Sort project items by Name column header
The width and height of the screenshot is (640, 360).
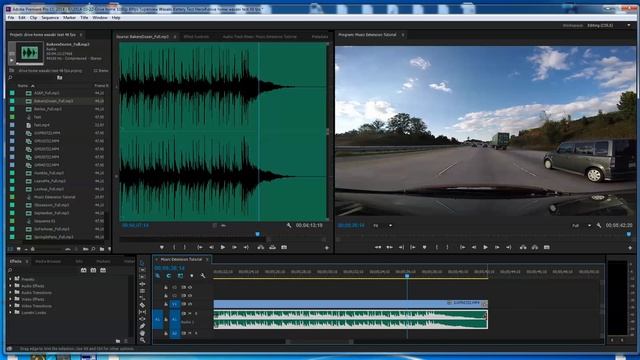click(23, 86)
